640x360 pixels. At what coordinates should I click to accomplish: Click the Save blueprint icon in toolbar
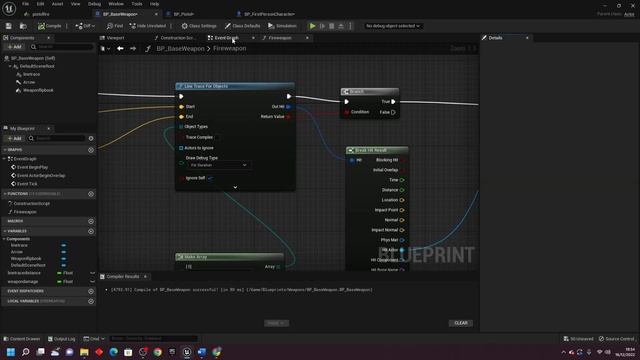[x=9, y=26]
